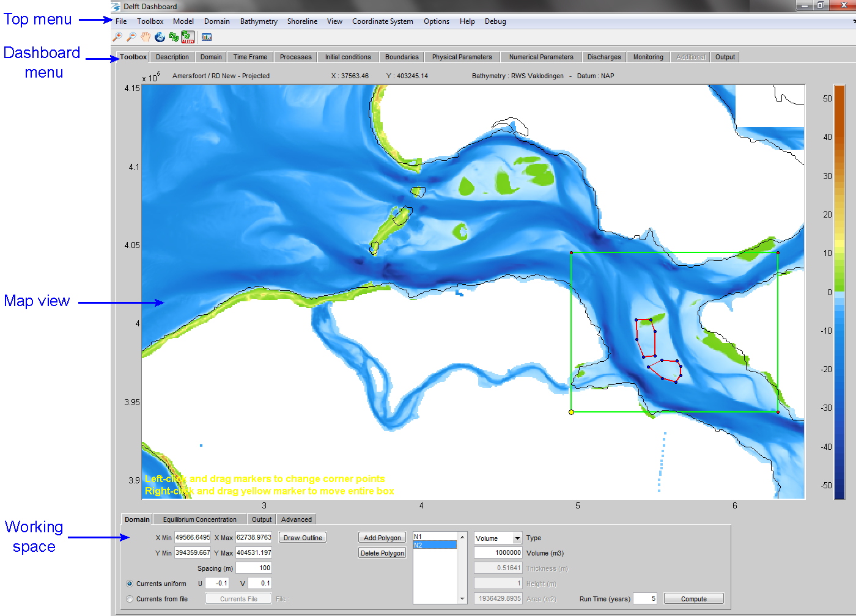Open the Options menu
This screenshot has height=616, width=856.
pyautogui.click(x=437, y=21)
